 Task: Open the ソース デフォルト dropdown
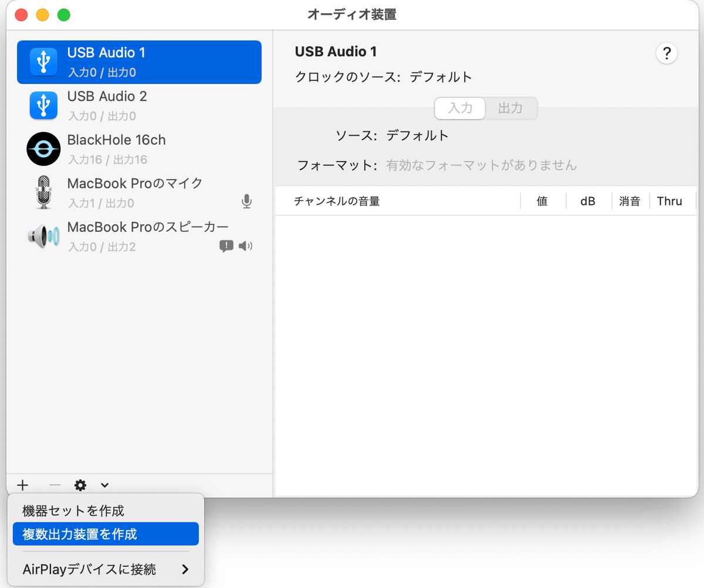[x=417, y=136]
